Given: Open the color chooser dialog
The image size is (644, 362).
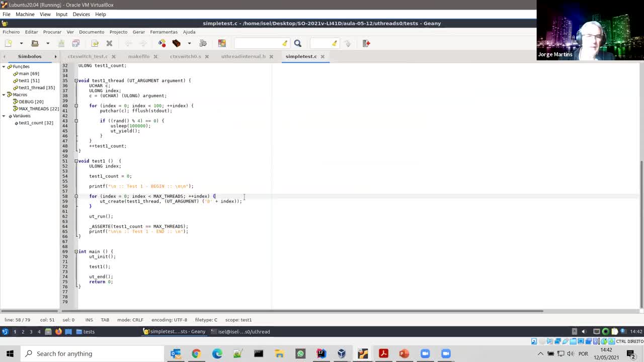Looking at the screenshot, I should 222,43.
